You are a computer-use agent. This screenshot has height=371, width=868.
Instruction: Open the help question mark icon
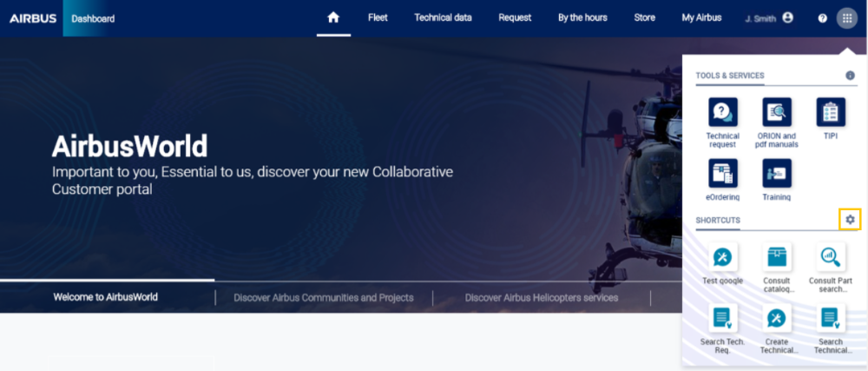tap(823, 18)
